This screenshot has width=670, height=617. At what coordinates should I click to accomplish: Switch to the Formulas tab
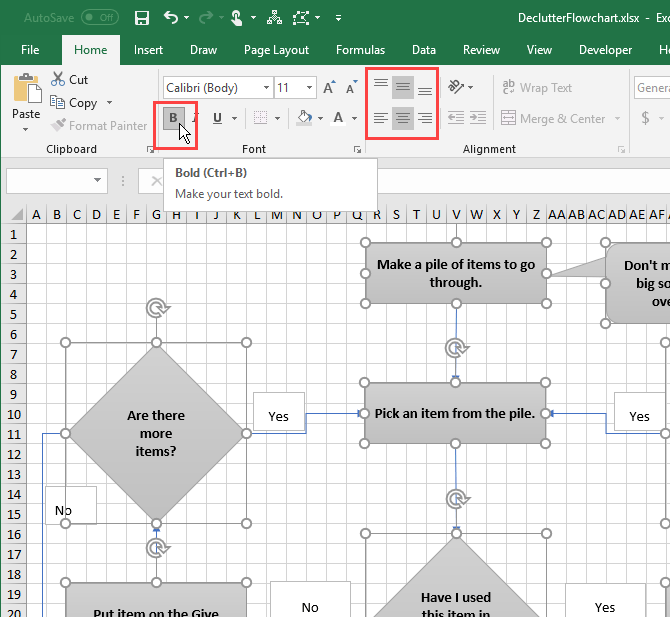360,50
